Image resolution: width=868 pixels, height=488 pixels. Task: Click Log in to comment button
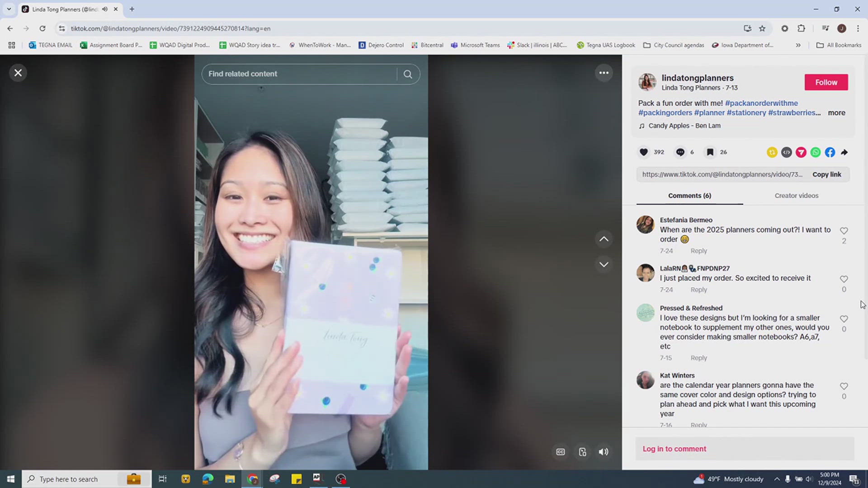coord(674,449)
